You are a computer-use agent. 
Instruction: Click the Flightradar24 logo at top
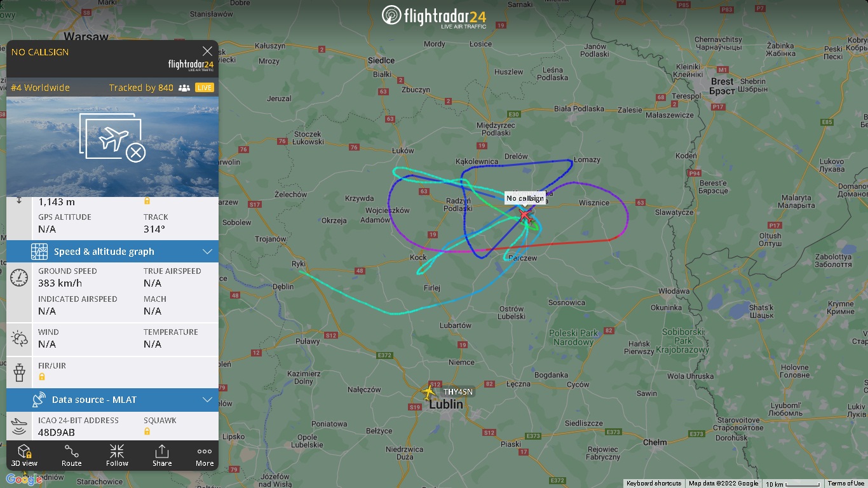[x=434, y=16]
